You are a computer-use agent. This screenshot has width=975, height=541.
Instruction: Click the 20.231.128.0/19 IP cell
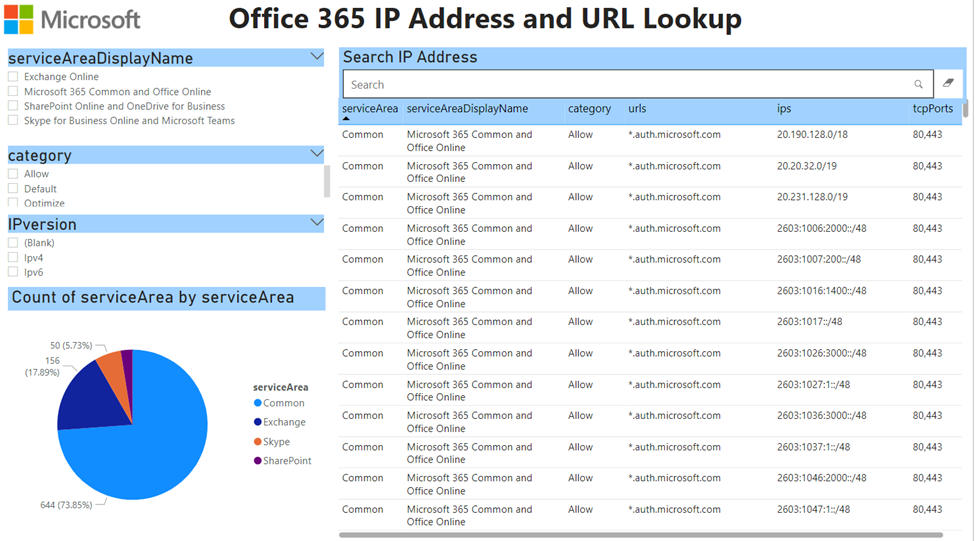(812, 197)
